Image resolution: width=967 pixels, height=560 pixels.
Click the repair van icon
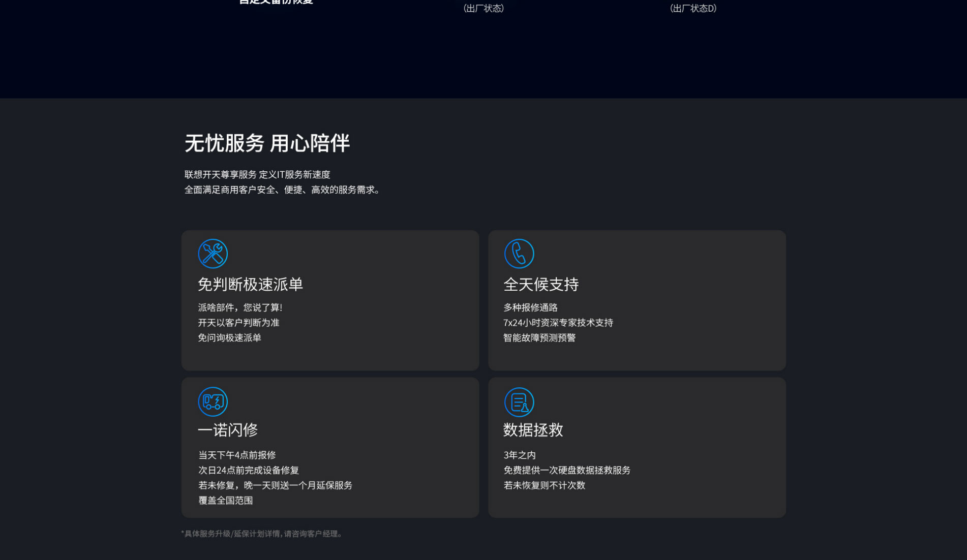pyautogui.click(x=213, y=402)
